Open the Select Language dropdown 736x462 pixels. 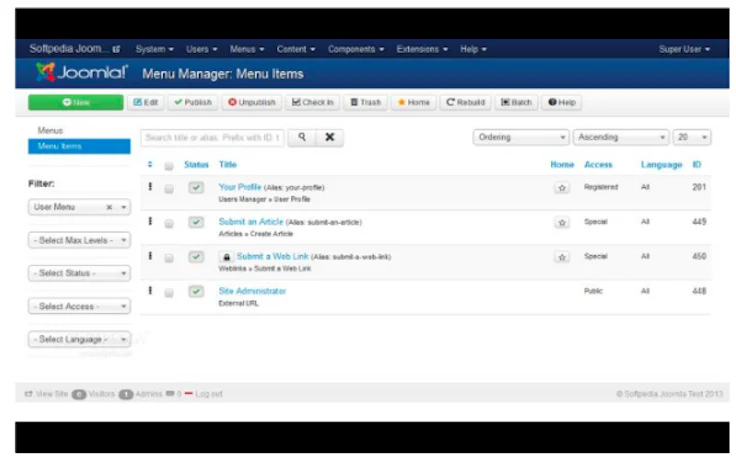click(79, 339)
